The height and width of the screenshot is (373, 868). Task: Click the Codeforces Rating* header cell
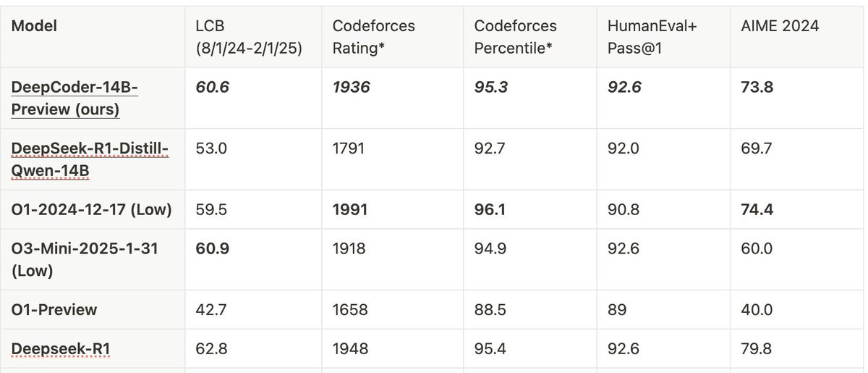(373, 37)
